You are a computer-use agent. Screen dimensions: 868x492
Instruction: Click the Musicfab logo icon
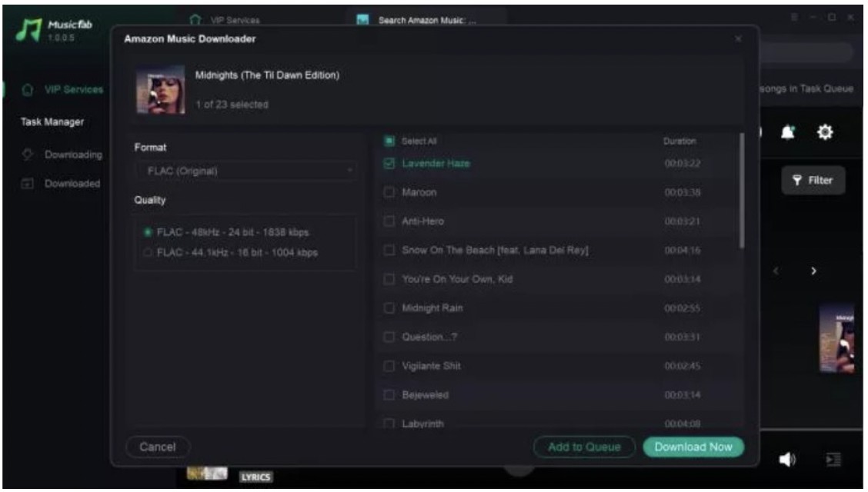coord(28,29)
